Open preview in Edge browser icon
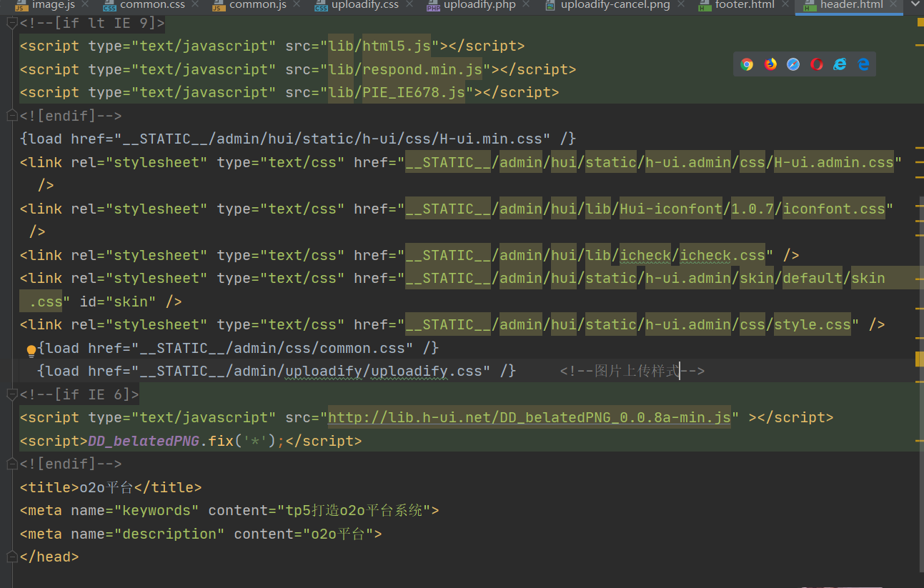The image size is (924, 588). coord(863,64)
